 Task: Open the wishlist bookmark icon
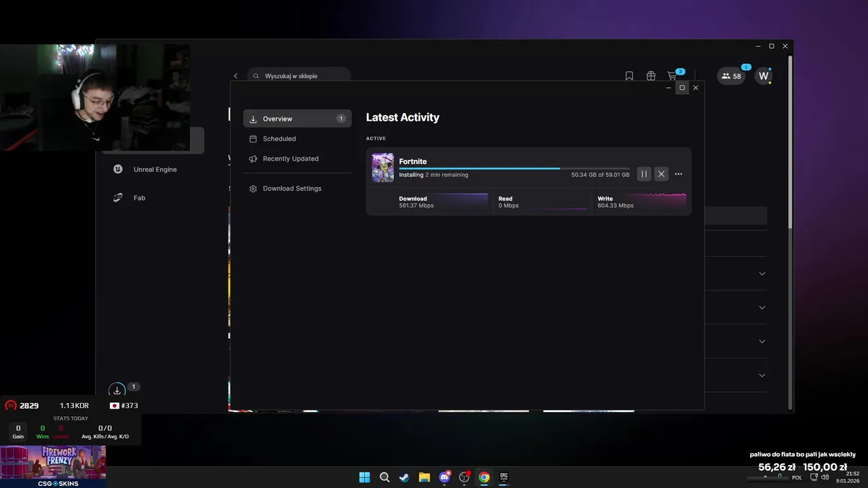(629, 76)
